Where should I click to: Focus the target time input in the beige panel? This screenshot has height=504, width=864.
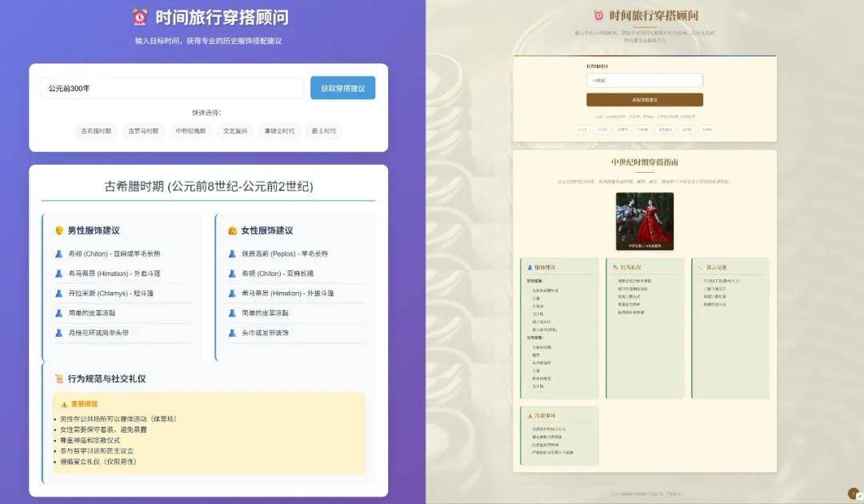(644, 80)
